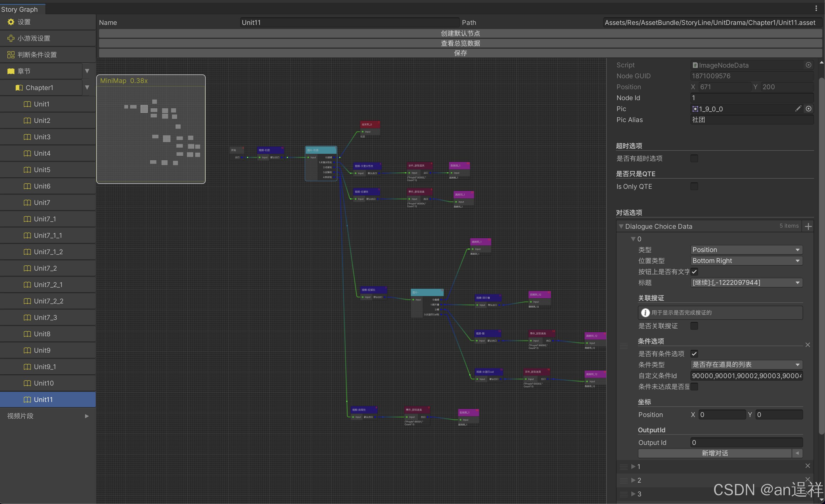This screenshot has height=504, width=825.
Task: Click the pencil edit icon in Pic field
Action: point(798,109)
